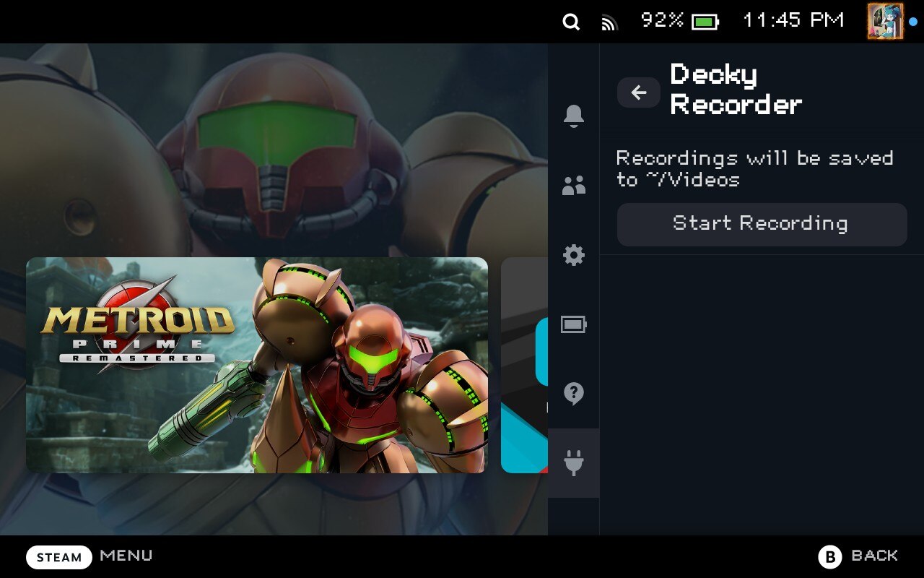Select the Metroid Prime Remastered game tile

point(257,366)
